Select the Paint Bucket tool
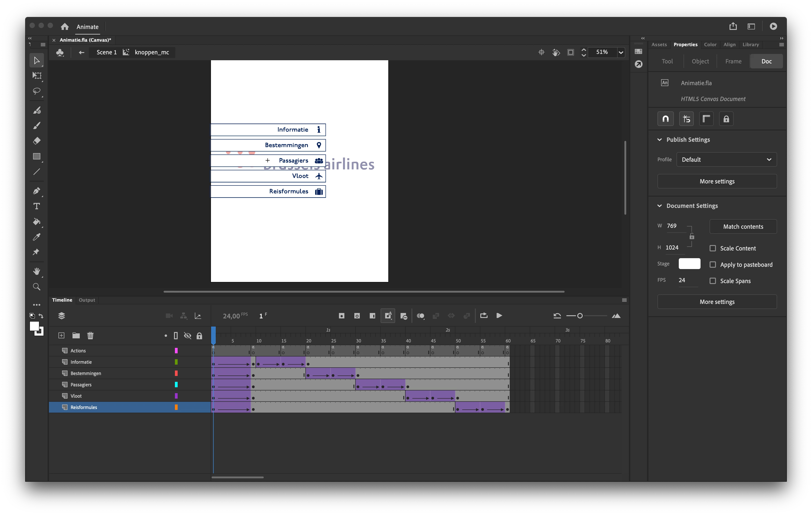The height and width of the screenshot is (515, 812). point(36,221)
